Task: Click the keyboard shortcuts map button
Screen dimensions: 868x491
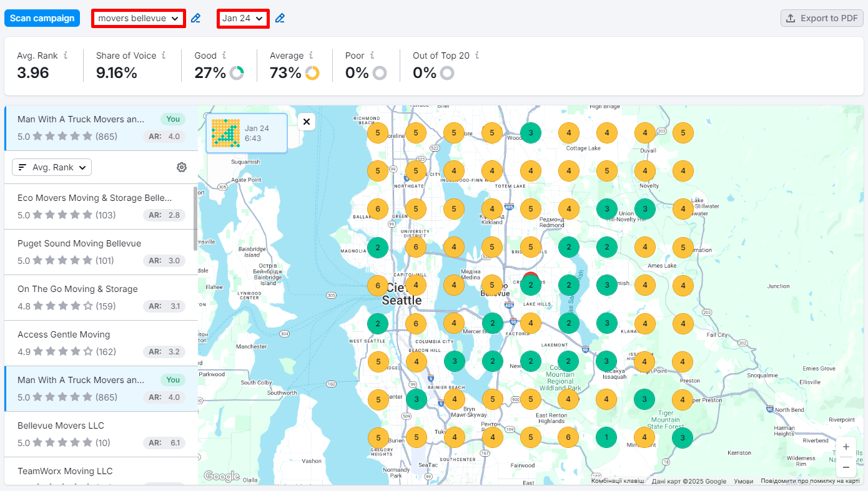Action: coord(618,481)
